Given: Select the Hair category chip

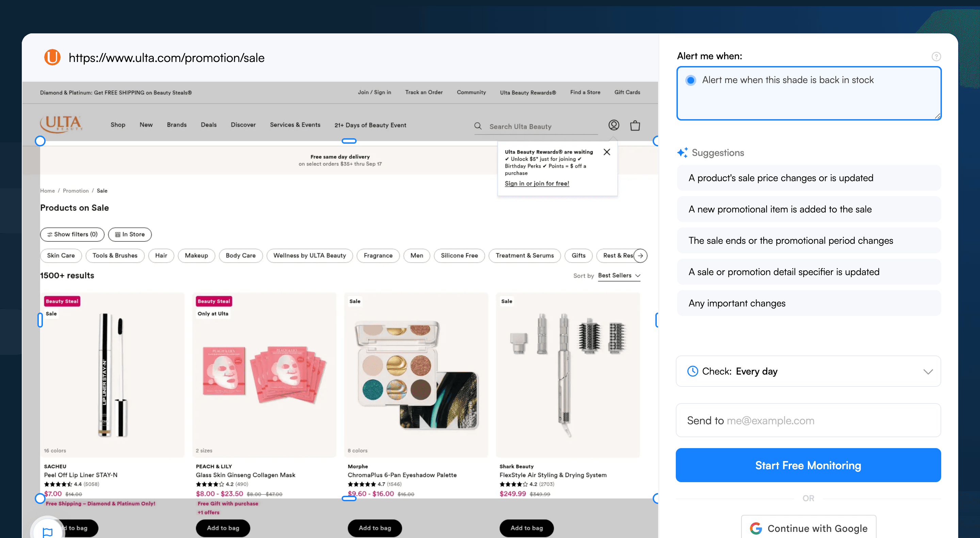Looking at the screenshot, I should click(161, 255).
